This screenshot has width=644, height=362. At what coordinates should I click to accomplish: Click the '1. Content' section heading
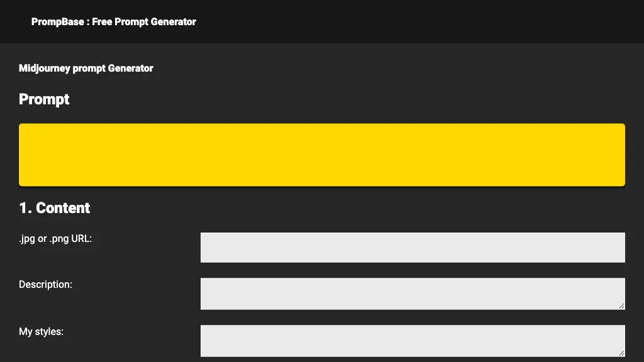pos(55,208)
